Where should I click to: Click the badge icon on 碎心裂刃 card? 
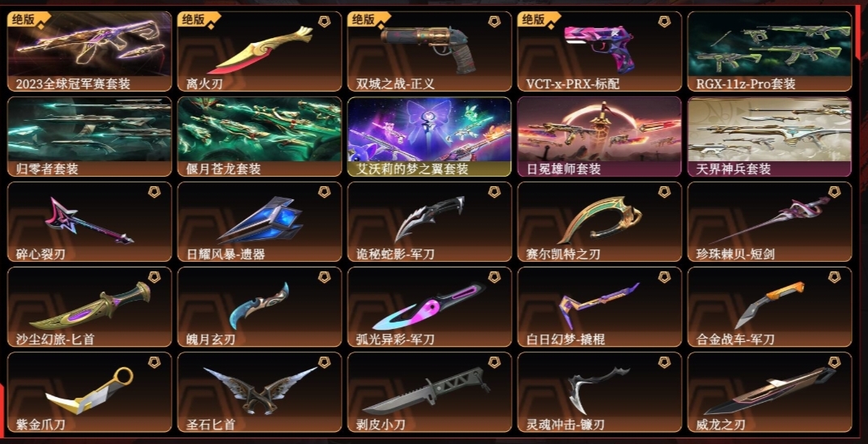pyautogui.click(x=155, y=192)
